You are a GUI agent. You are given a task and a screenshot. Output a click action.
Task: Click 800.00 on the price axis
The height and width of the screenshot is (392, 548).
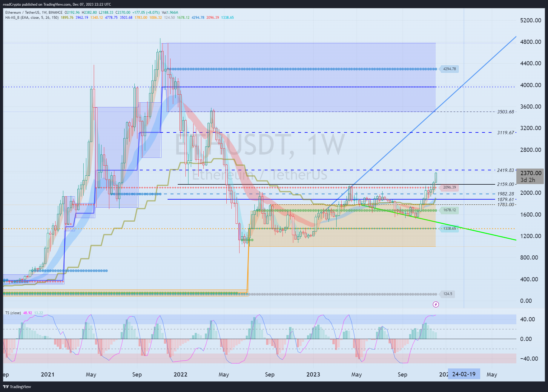(x=529, y=257)
